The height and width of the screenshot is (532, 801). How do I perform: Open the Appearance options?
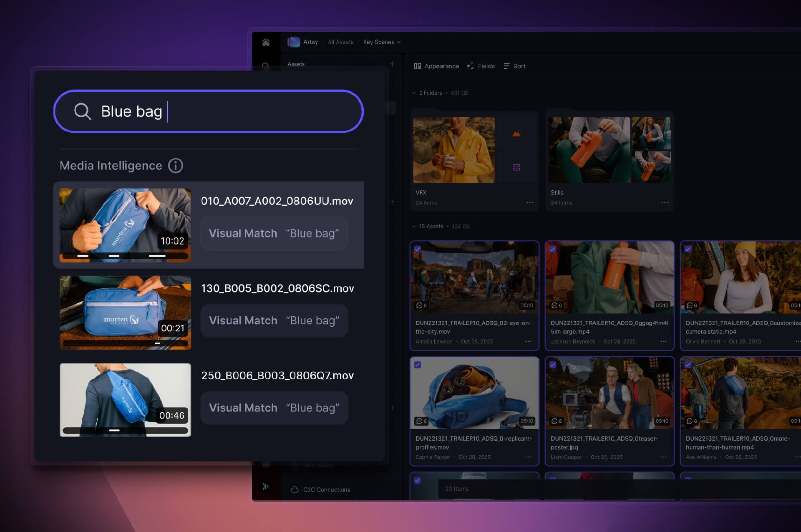point(436,66)
